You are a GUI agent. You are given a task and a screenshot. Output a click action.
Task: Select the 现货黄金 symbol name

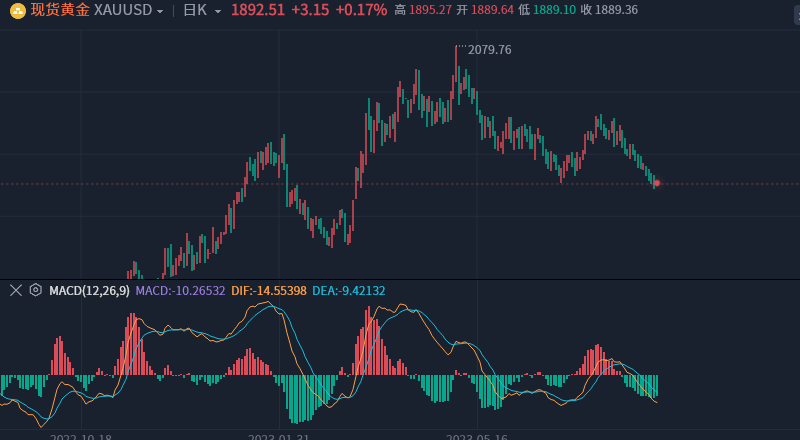point(60,10)
